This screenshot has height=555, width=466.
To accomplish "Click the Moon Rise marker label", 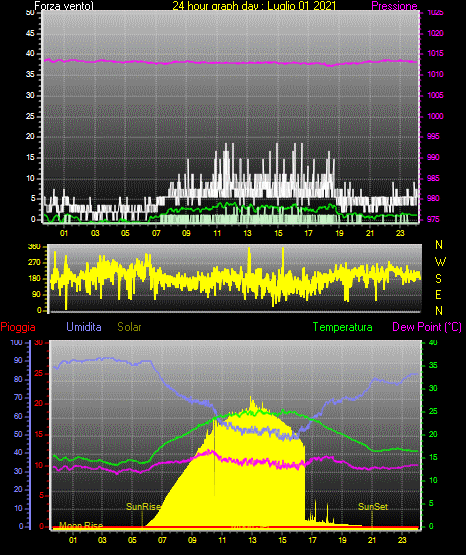I will [81, 526].
